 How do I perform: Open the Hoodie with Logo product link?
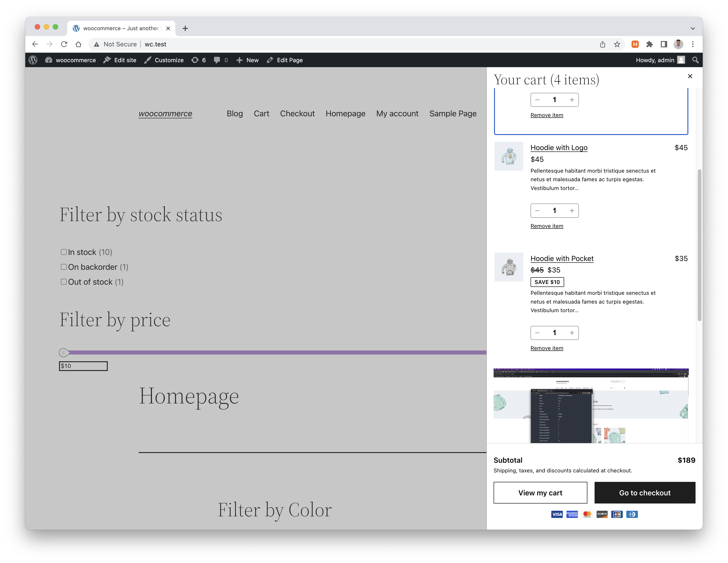(x=559, y=148)
